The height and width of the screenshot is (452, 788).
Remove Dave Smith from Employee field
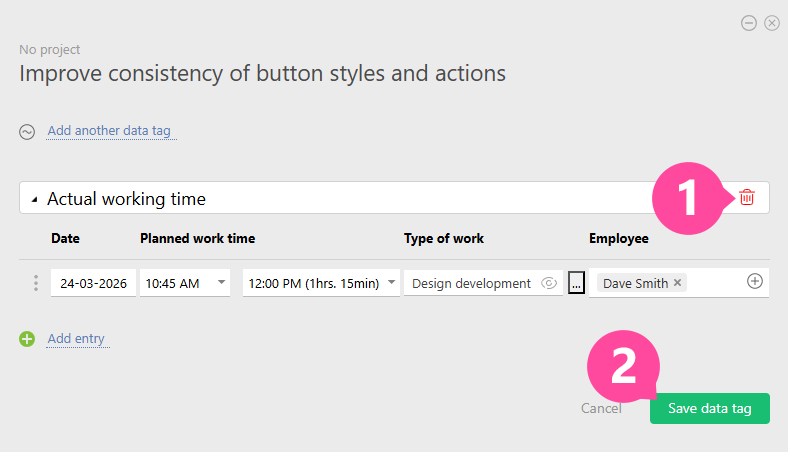pos(678,283)
